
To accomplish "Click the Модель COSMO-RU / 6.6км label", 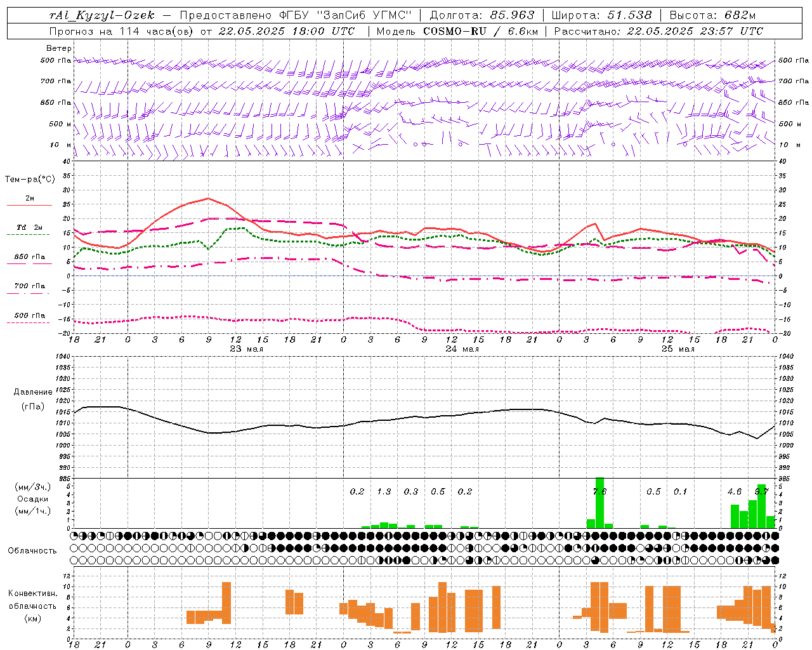I will coord(457,31).
